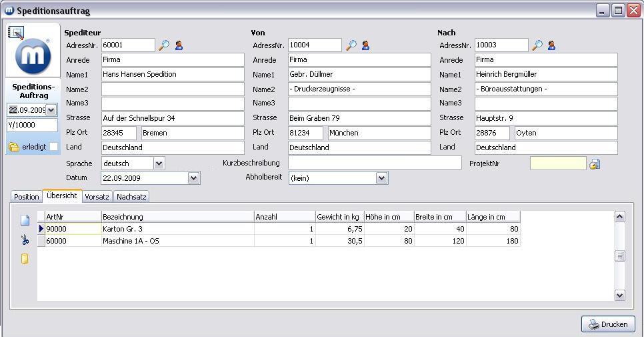Switch to the Vorsatz tab
The width and height of the screenshot is (644, 337).
97,197
